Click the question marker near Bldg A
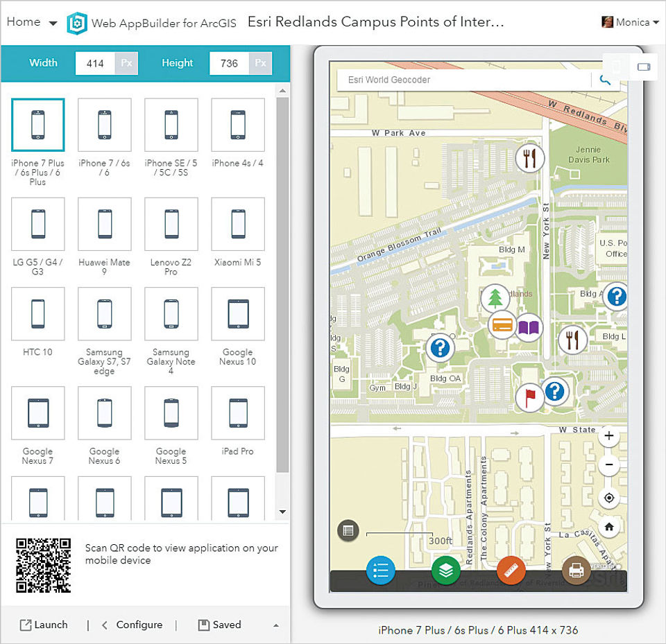Viewport: 666px width, 644px height. click(x=615, y=296)
